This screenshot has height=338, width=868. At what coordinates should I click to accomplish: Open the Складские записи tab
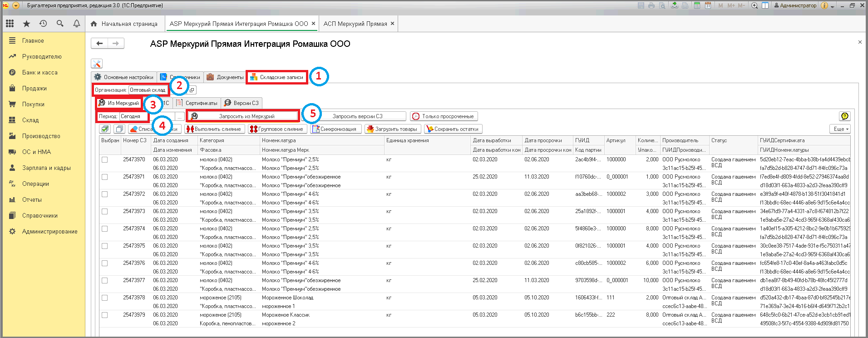click(x=277, y=77)
